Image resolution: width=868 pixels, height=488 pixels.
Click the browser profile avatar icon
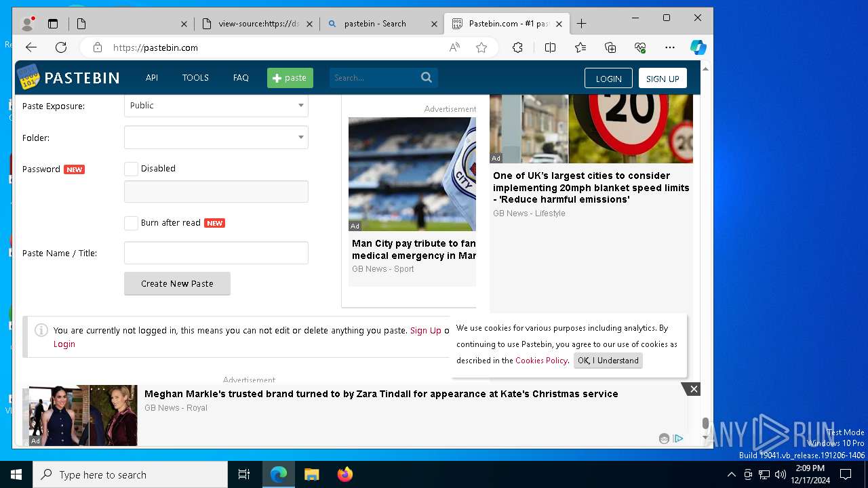pos(28,24)
